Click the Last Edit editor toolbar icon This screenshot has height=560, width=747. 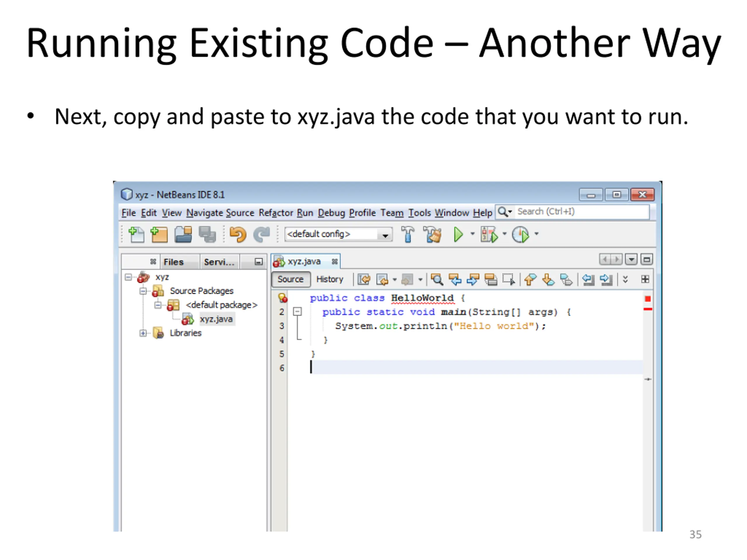tap(364, 279)
